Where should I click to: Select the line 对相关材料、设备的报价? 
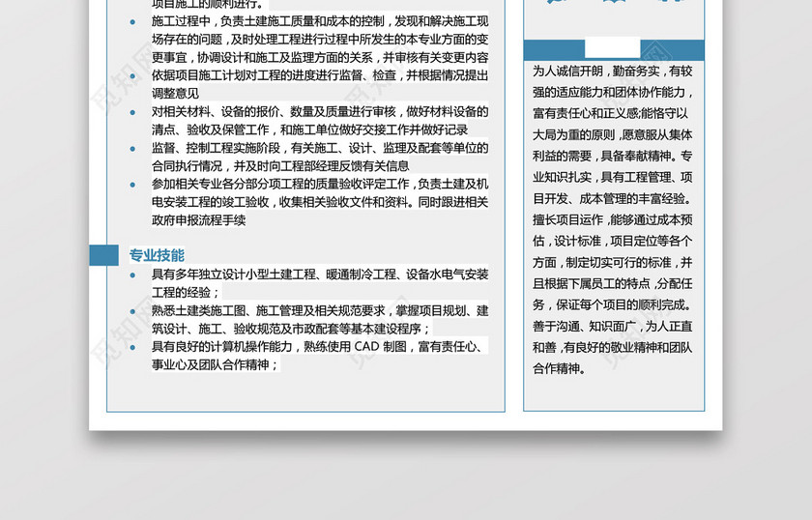click(320, 112)
